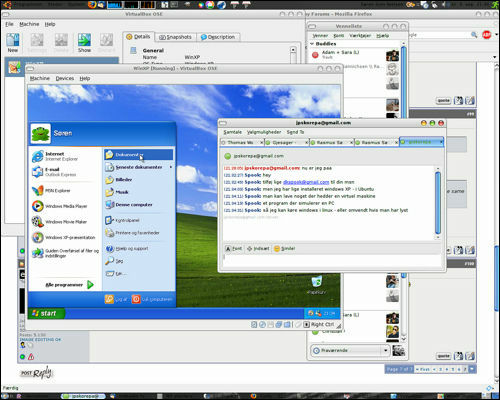Open Windows Movie Maker in start menu
The width and height of the screenshot is (500, 400).
pyautogui.click(x=59, y=222)
